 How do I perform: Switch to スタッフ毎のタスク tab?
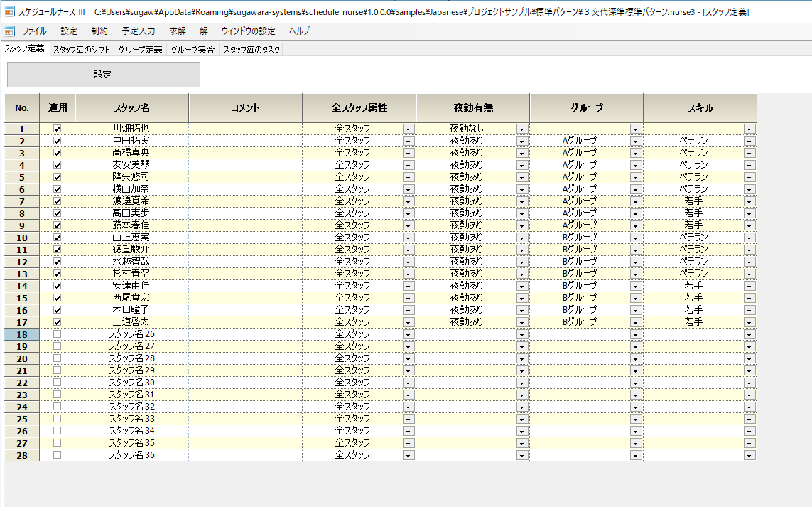(251, 50)
